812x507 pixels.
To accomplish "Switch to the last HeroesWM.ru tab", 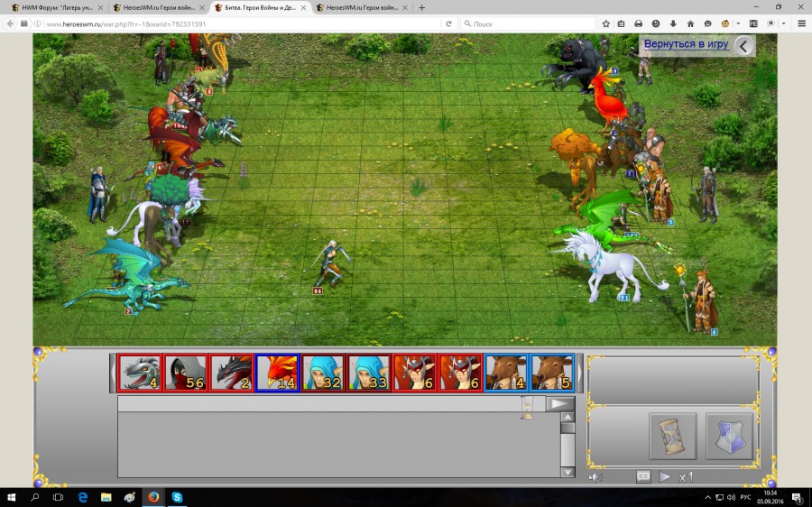I will pos(362,8).
